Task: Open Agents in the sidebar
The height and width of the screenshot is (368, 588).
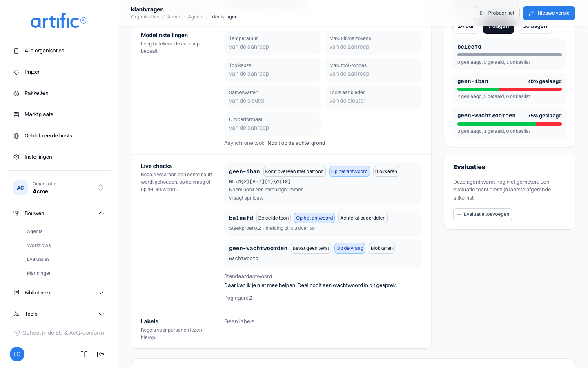Action: point(35,231)
